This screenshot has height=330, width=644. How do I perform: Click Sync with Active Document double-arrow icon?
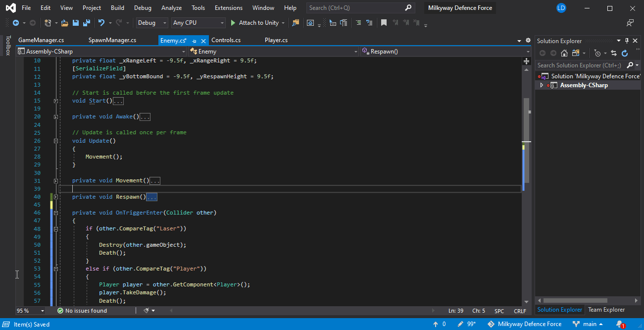(614, 53)
